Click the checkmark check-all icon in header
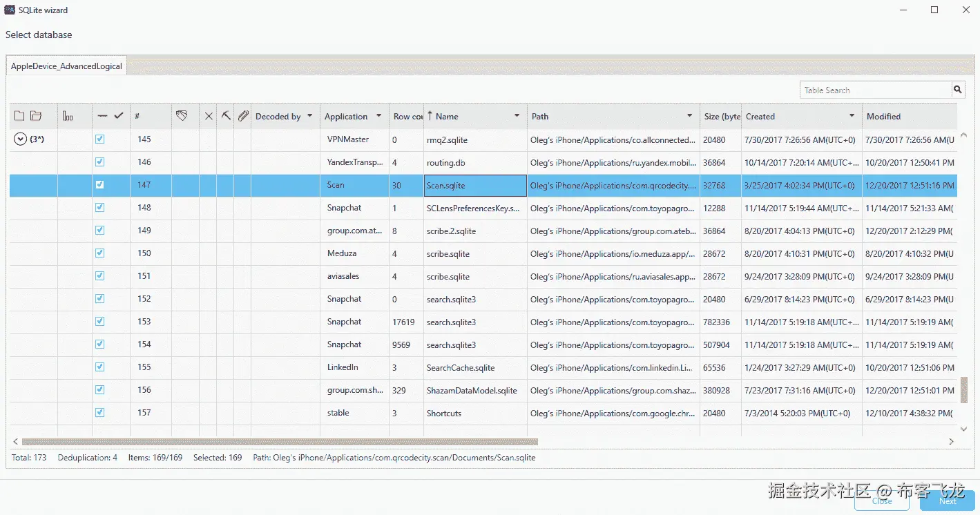This screenshot has width=980, height=515. (119, 116)
